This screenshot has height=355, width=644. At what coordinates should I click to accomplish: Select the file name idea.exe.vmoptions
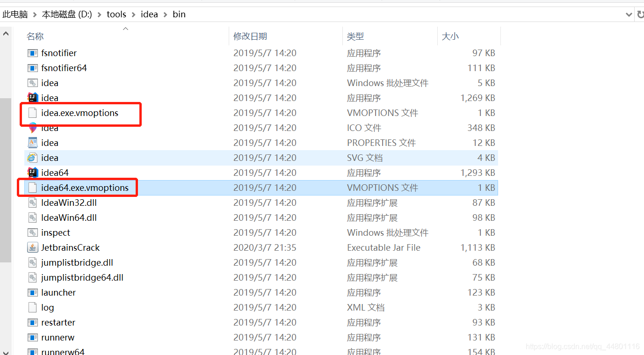[80, 113]
